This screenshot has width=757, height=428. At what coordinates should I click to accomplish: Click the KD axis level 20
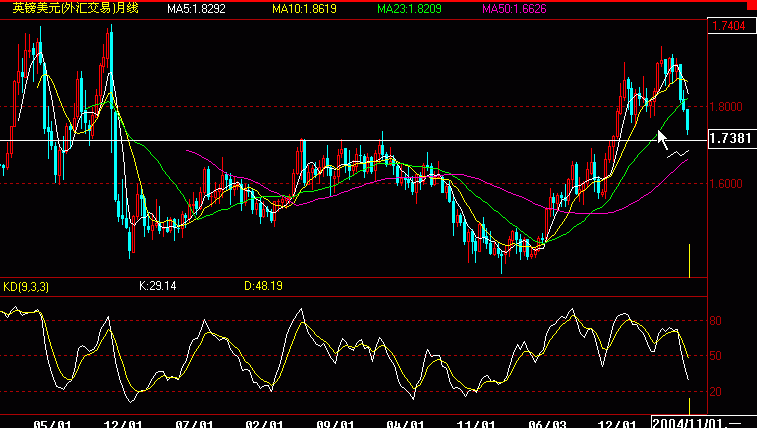pos(715,392)
